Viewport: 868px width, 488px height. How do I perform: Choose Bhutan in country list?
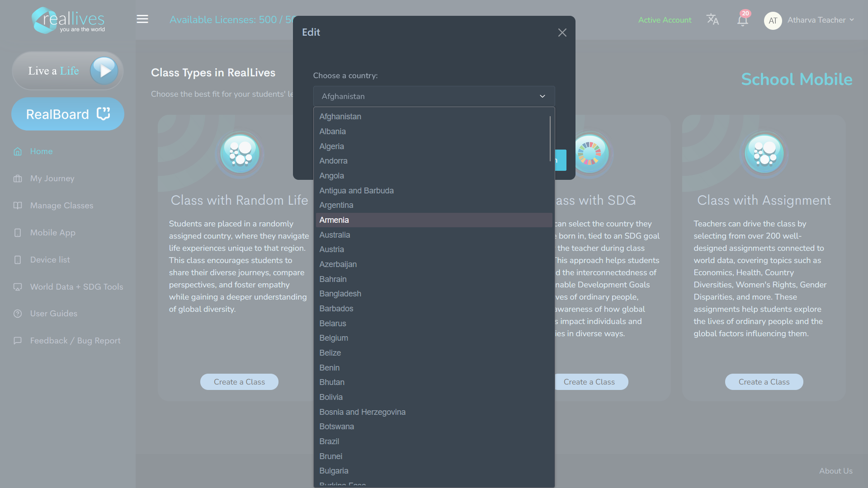434,382
